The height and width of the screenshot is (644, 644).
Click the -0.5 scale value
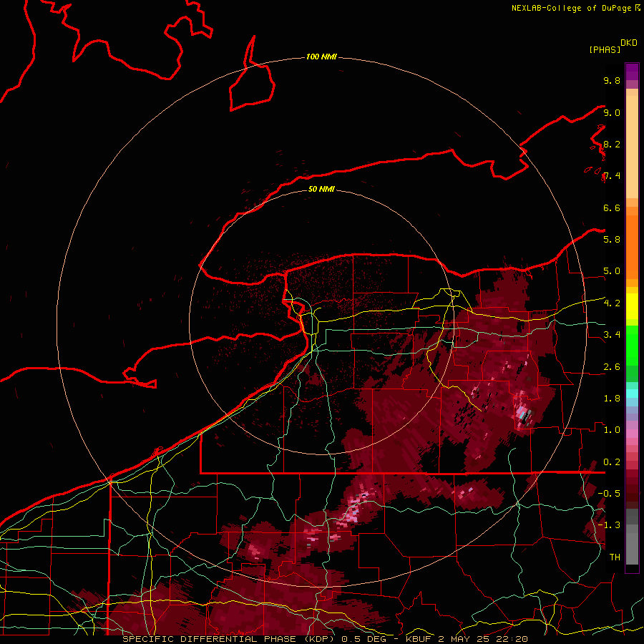click(x=609, y=493)
